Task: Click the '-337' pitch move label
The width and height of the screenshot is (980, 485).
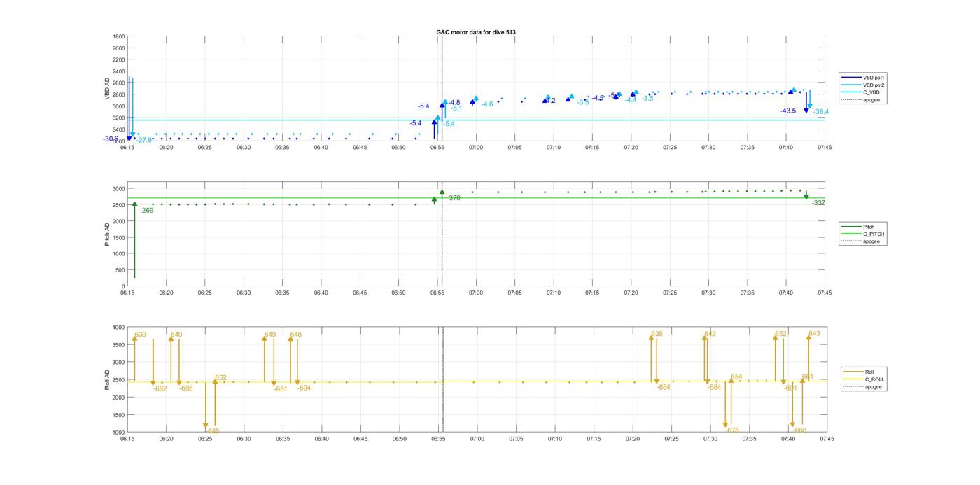Action: (818, 202)
